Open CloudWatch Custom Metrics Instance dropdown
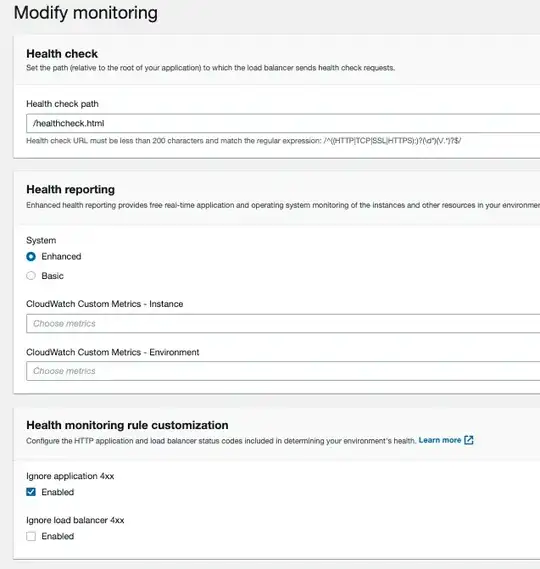 click(283, 324)
